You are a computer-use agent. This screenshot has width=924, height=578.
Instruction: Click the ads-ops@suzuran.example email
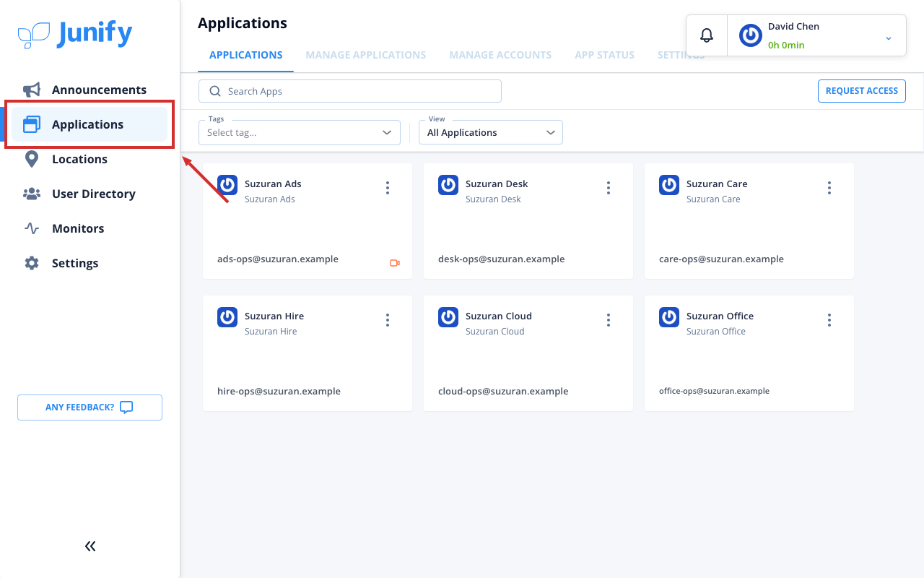278,259
